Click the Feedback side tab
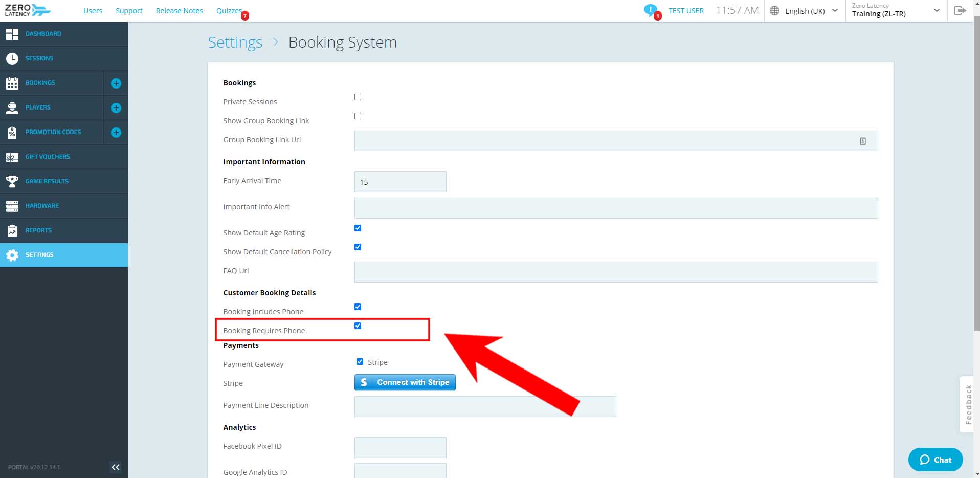 click(x=968, y=404)
